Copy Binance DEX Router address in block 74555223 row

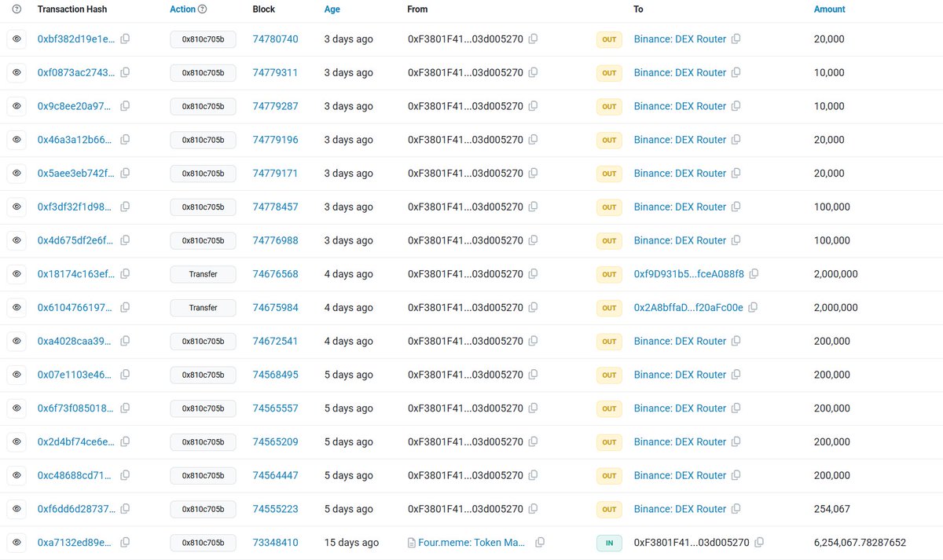coord(736,509)
